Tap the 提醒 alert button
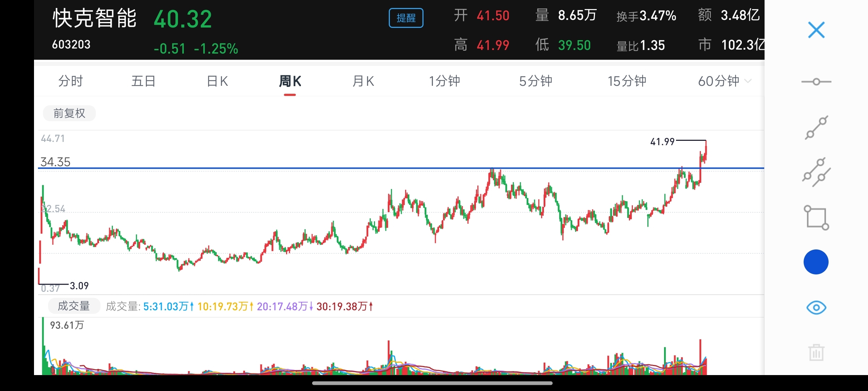The width and height of the screenshot is (868, 391). (x=406, y=18)
